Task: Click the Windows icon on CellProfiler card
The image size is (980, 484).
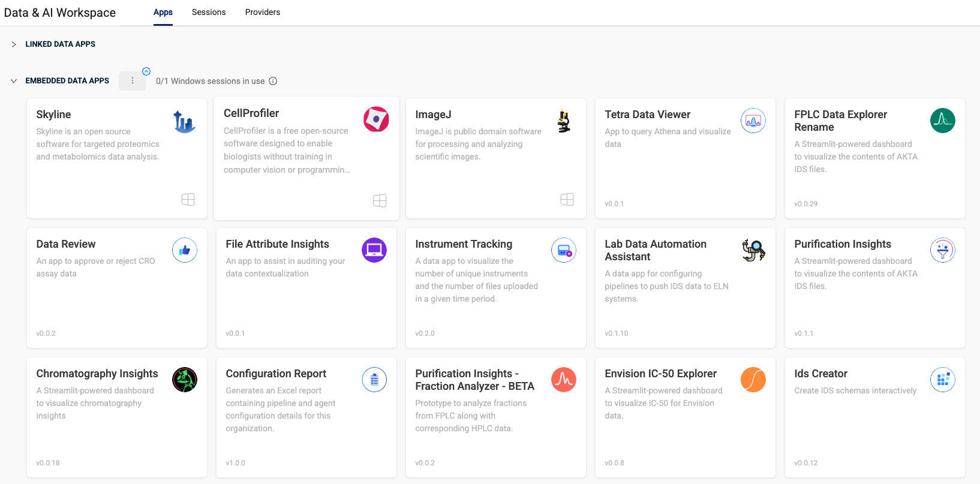Action: coord(380,200)
